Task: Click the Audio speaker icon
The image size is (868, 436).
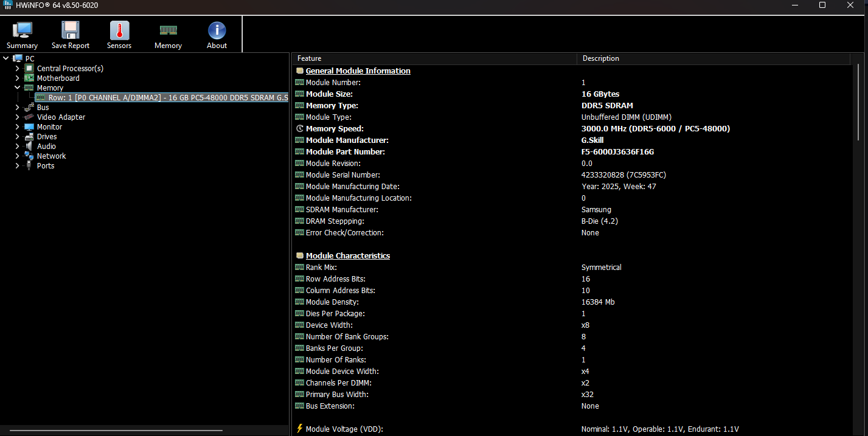Action: click(29, 146)
